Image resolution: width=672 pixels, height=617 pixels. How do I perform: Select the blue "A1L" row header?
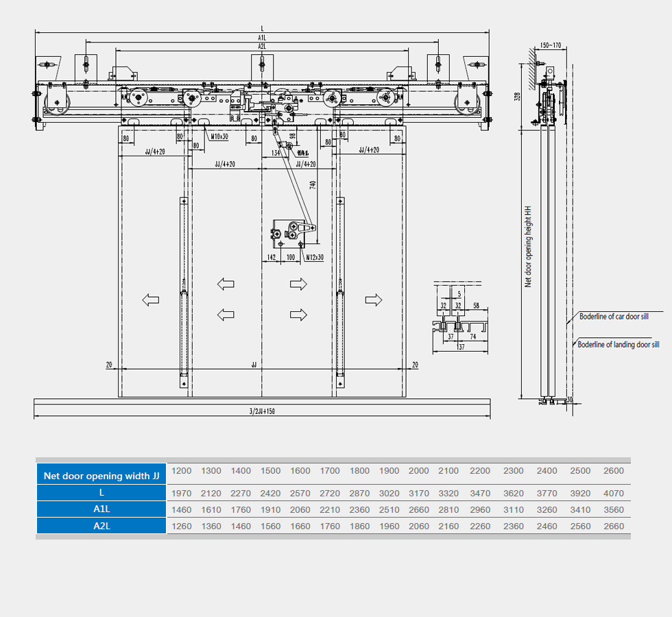click(x=101, y=509)
